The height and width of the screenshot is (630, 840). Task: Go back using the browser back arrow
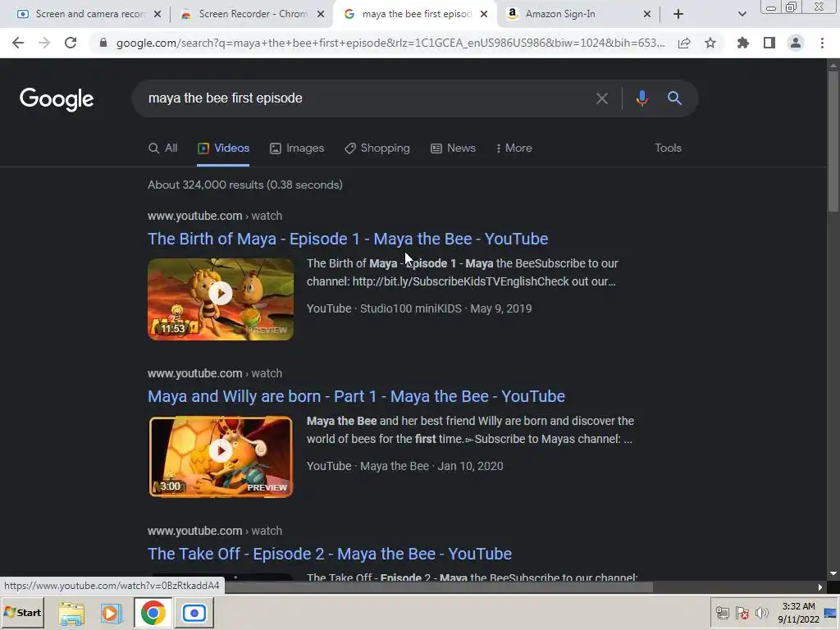click(x=18, y=43)
